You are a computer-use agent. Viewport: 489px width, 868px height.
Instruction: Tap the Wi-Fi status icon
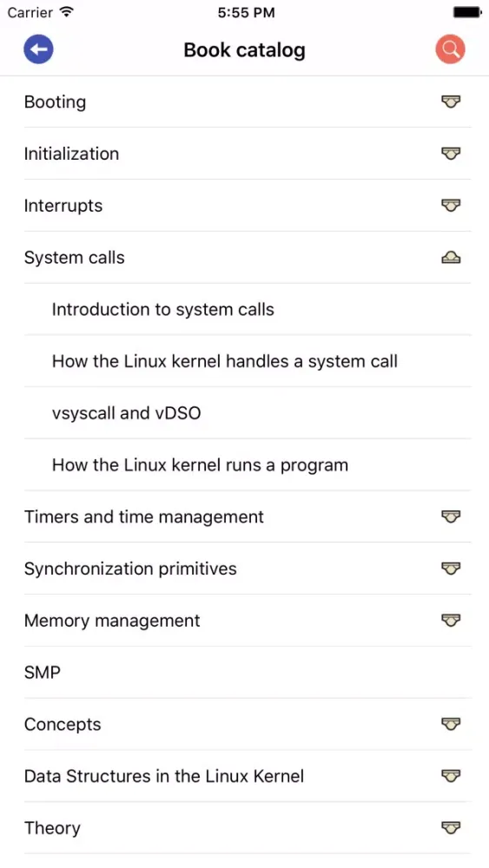(67, 12)
